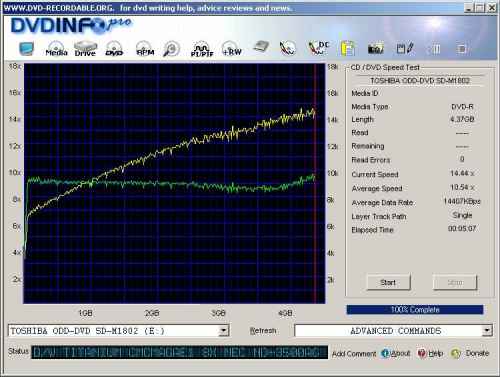Screen dimensions: 500x377
Task: Expand the ADVANCED COMMANDS dropdown arrow
Action: pos(487,331)
